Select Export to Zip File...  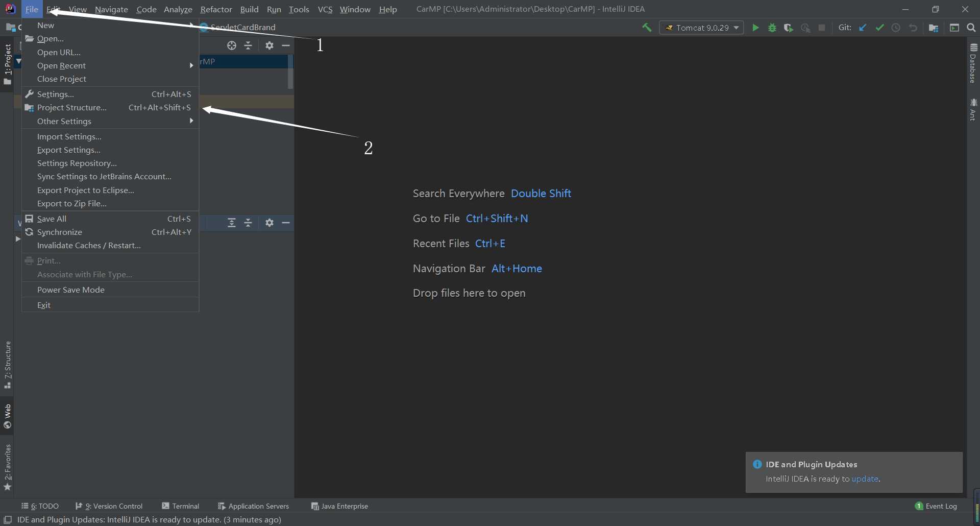tap(110, 203)
